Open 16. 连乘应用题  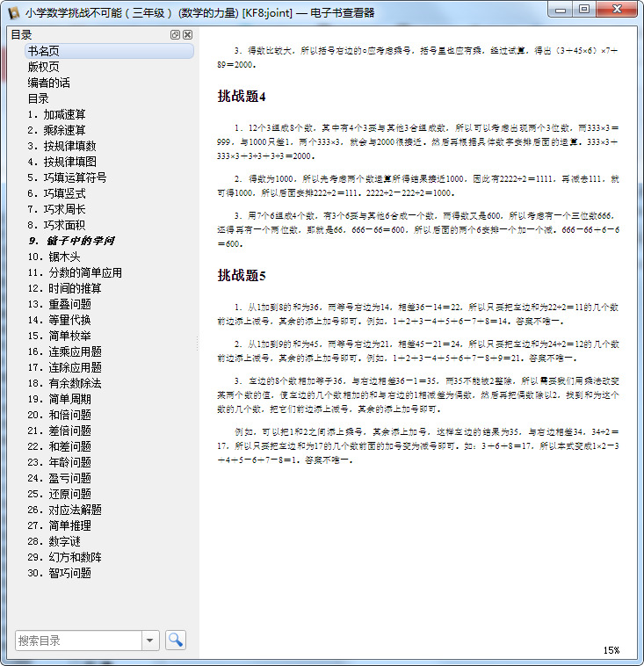[64, 351]
